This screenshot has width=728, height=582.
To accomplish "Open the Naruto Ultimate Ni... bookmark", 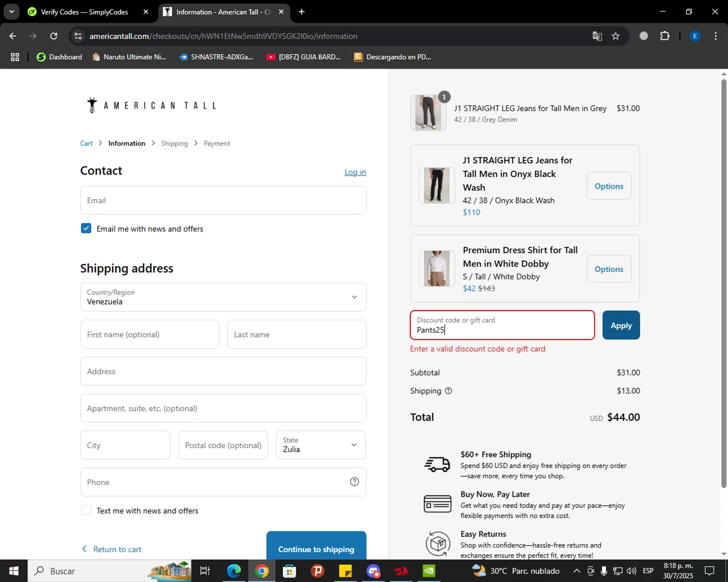I will [129, 57].
